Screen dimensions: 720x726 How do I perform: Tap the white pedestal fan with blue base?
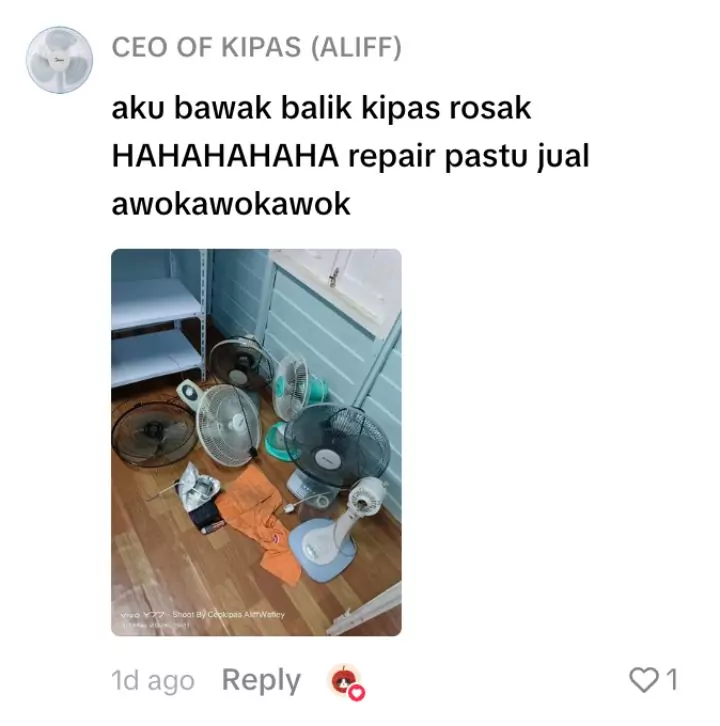(333, 528)
